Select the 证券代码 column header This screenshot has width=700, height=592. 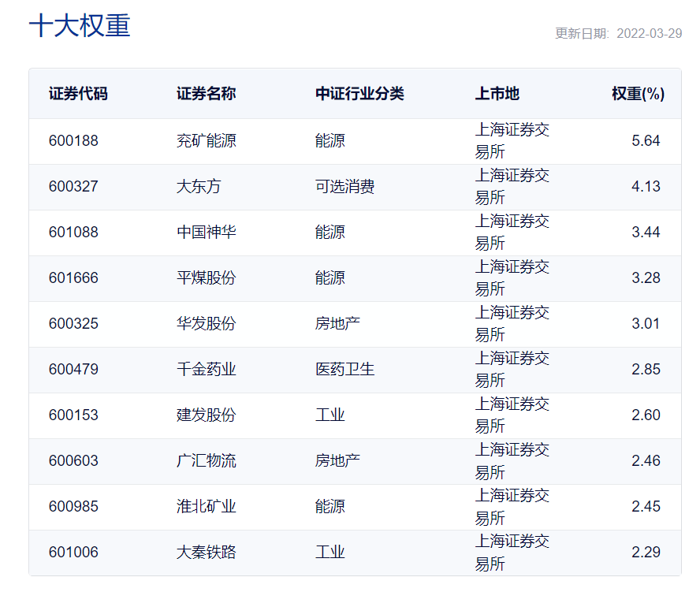pyautogui.click(x=78, y=94)
